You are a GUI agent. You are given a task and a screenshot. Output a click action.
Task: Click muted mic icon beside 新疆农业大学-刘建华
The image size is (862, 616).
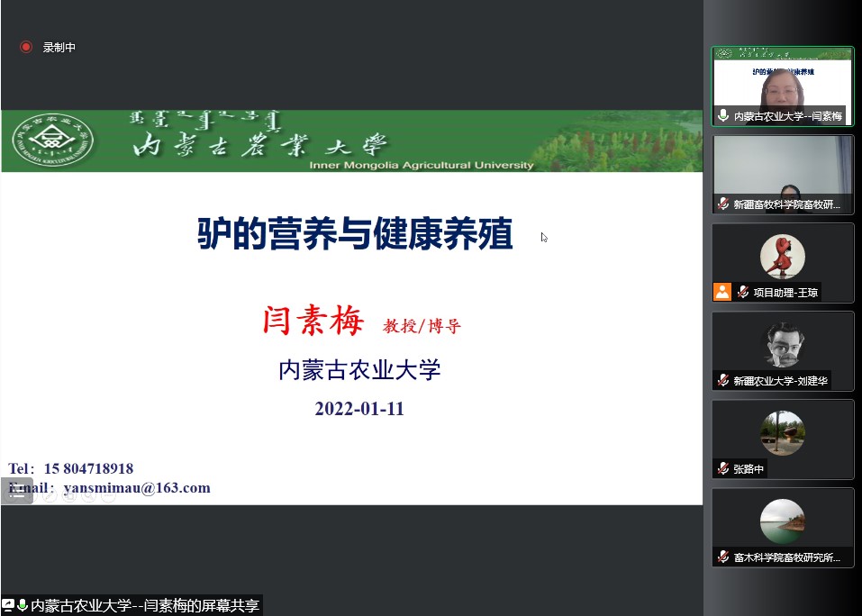(722, 380)
